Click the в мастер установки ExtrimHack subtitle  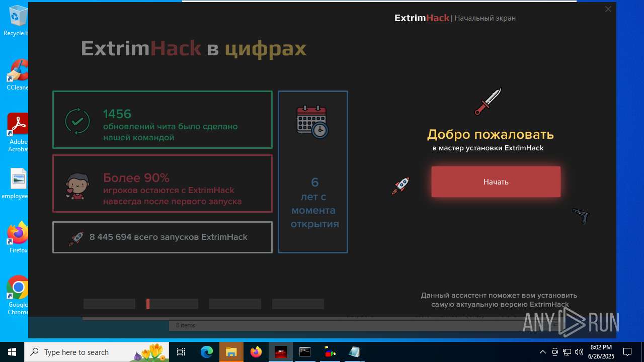[x=488, y=148]
